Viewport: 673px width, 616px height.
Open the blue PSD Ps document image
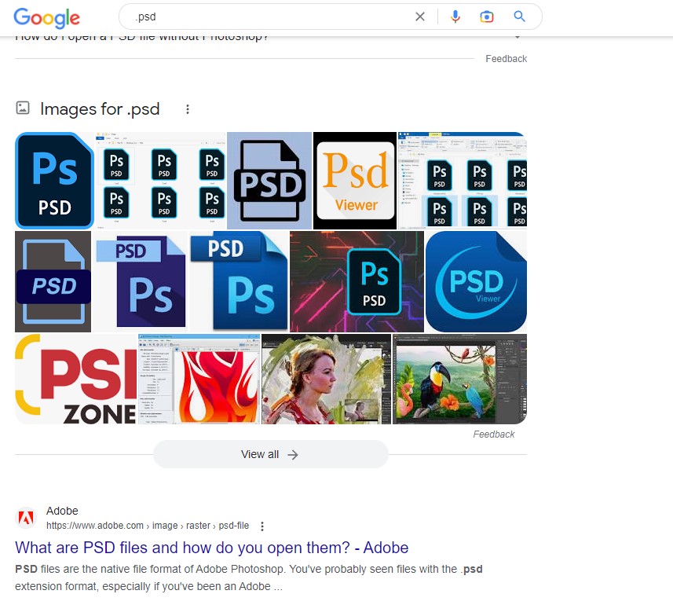pyautogui.click(x=239, y=281)
